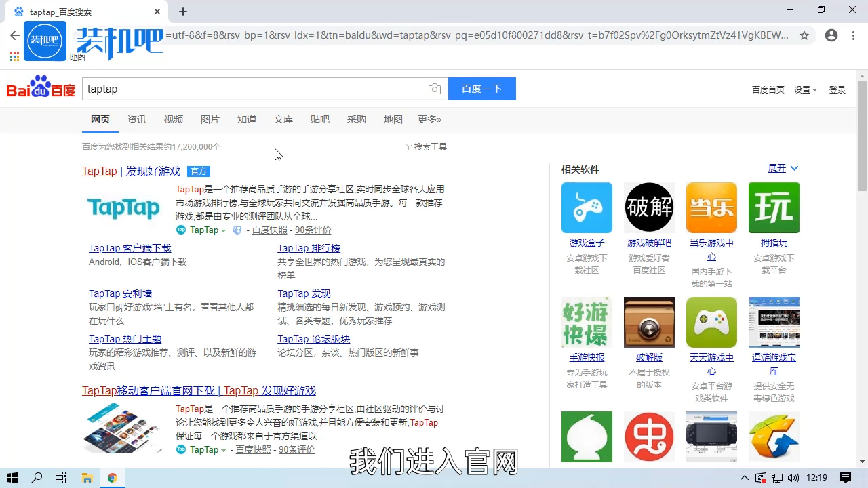The width and height of the screenshot is (868, 488).
Task: Click the 好游快爆 app icon
Action: 586,322
